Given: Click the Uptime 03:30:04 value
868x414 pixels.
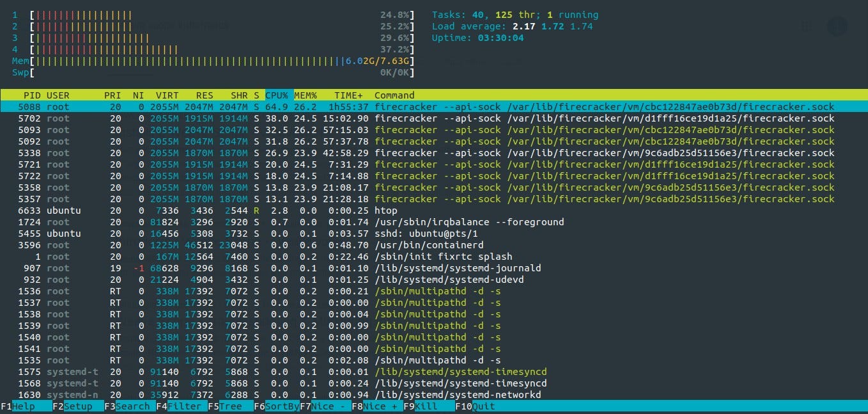Looking at the screenshot, I should point(500,38).
